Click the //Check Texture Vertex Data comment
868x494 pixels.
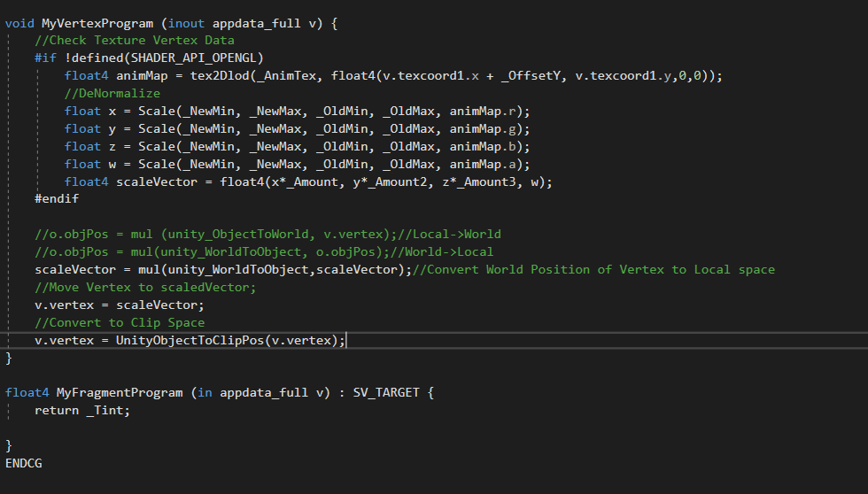coord(134,40)
